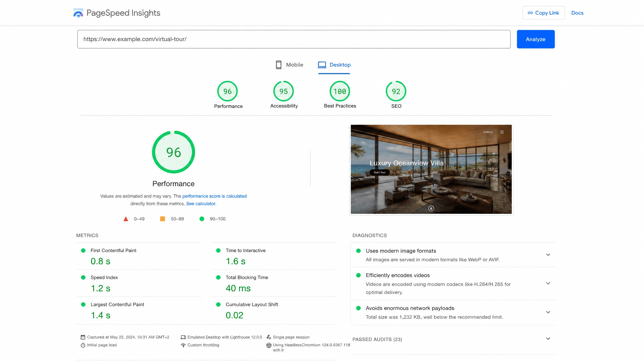Click the 'Efficiently encodes videos' title
This screenshot has height=362, width=644.
click(x=398, y=275)
